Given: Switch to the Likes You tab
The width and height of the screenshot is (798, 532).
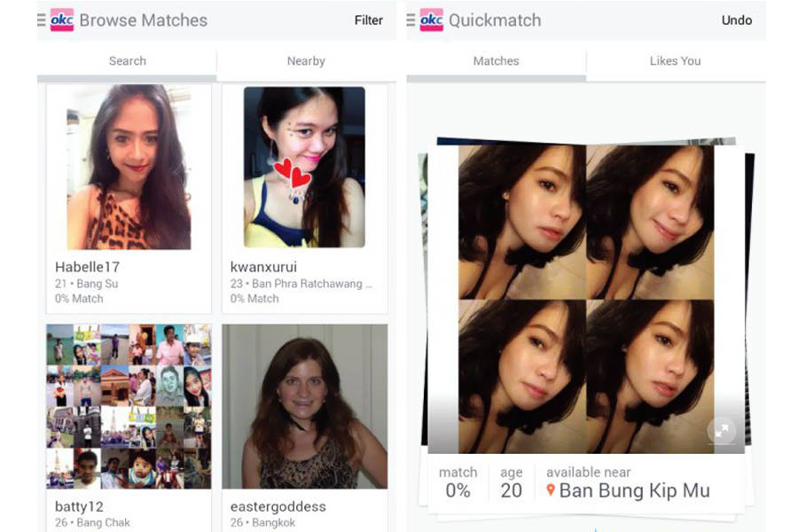Looking at the screenshot, I should click(x=674, y=60).
